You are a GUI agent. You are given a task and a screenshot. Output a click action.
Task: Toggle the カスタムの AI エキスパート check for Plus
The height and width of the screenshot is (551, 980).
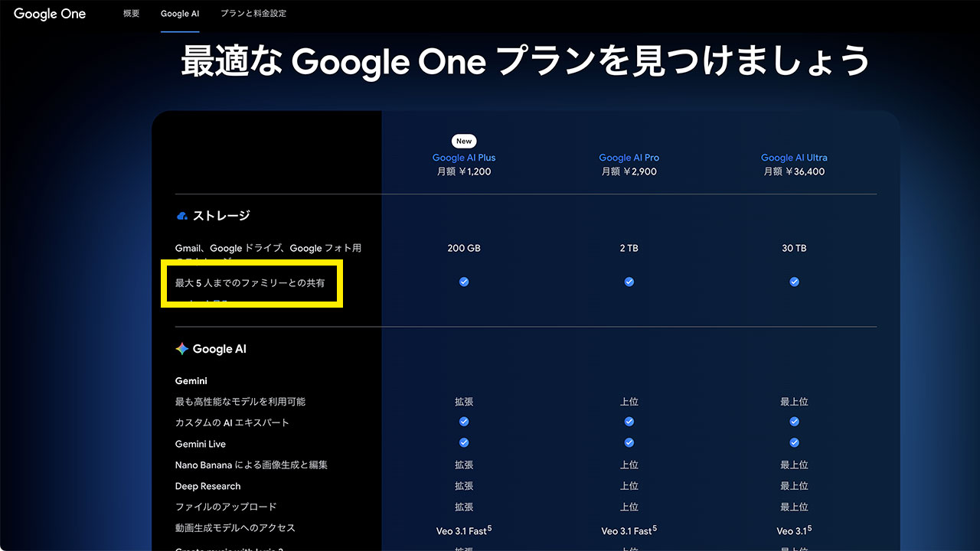coord(464,422)
